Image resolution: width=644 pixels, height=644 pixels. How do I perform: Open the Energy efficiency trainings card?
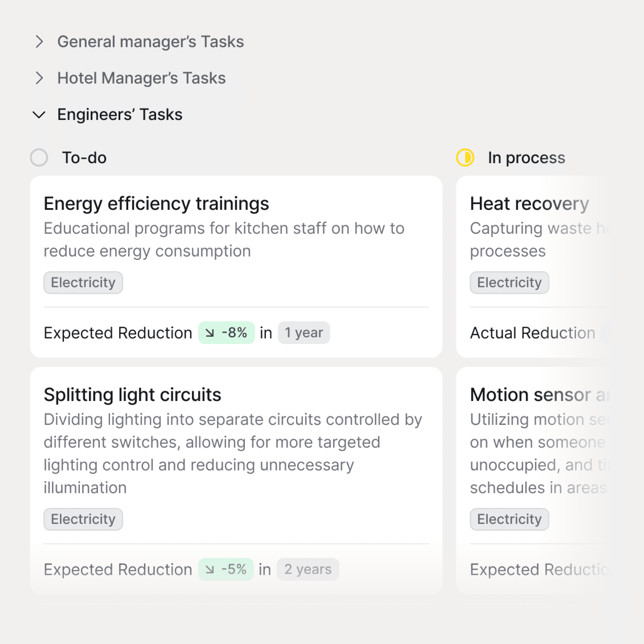(x=156, y=204)
